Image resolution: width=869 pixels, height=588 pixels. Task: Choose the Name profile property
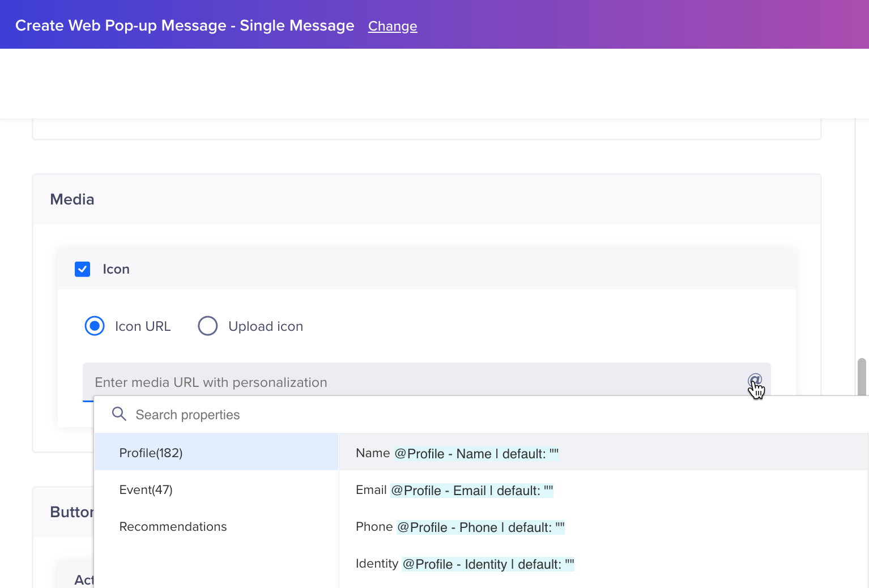point(603,453)
